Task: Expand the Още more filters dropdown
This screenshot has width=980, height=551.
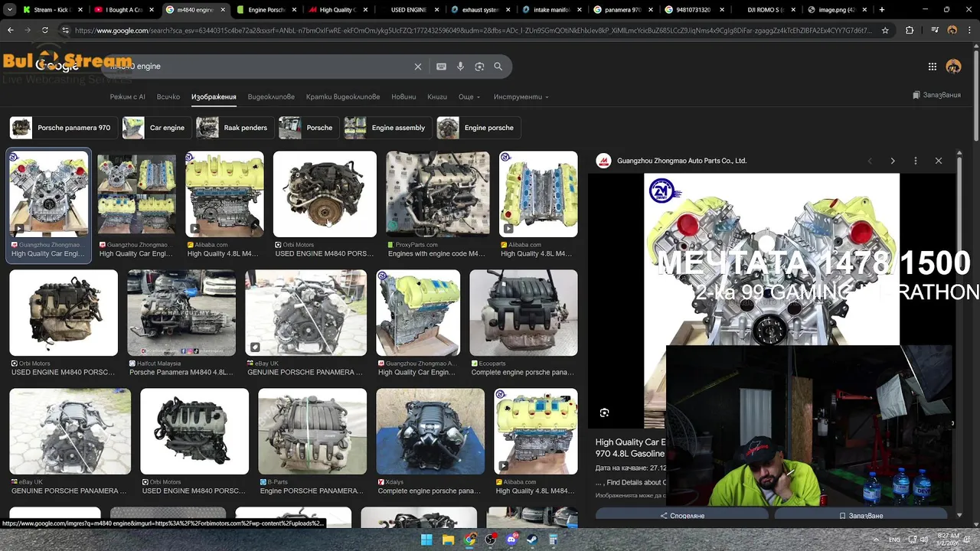Action: click(469, 97)
